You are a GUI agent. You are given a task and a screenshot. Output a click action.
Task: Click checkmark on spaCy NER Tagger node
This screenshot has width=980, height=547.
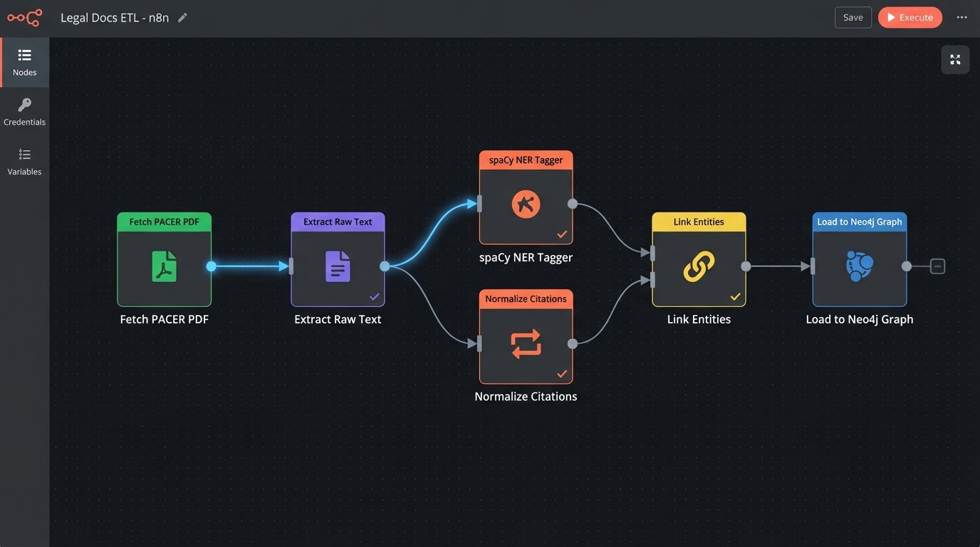(562, 234)
